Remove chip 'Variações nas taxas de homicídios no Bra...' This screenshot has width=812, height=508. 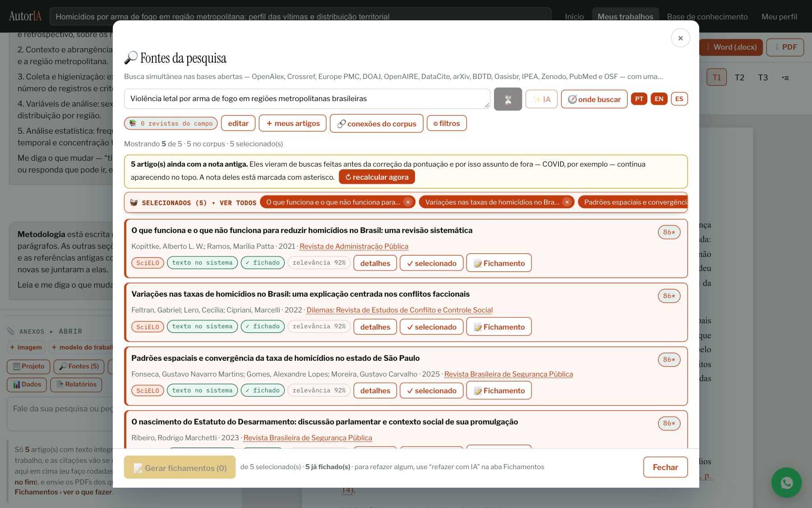click(x=567, y=202)
